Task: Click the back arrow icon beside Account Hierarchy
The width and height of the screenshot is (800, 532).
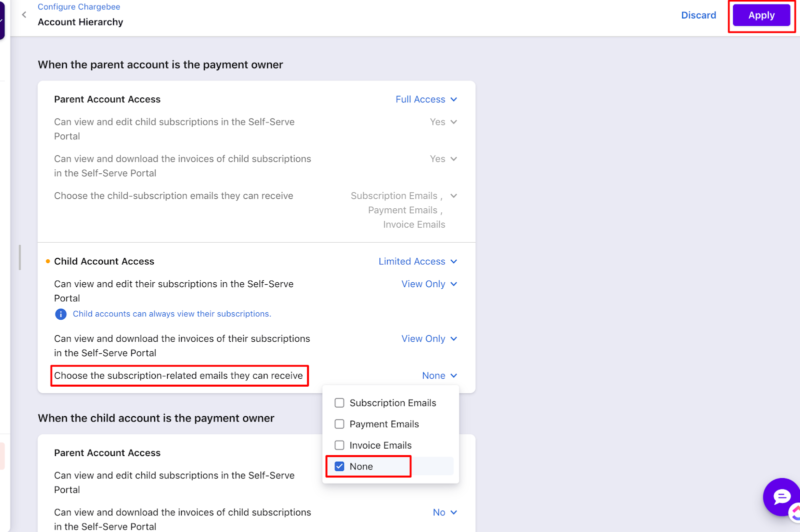Action: [x=24, y=14]
